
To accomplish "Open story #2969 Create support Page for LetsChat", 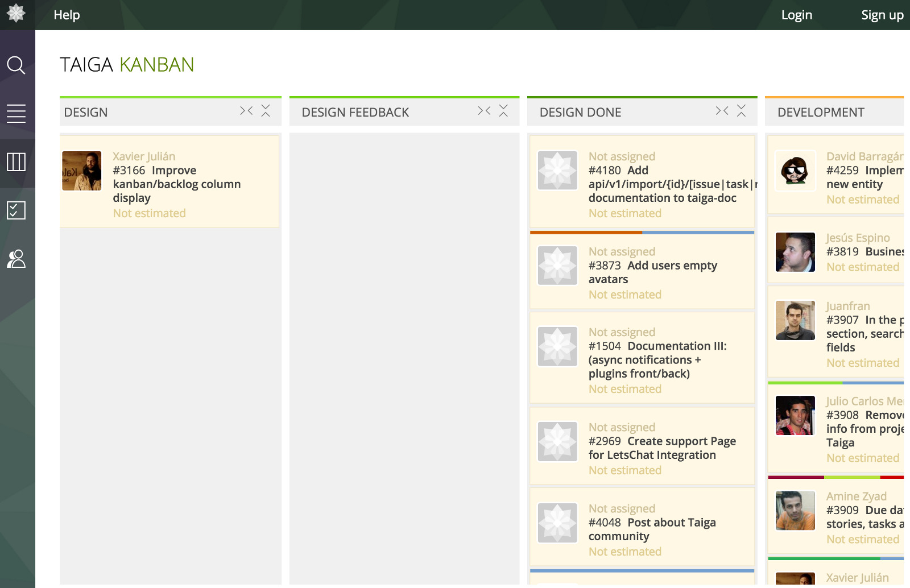I will [x=662, y=448].
